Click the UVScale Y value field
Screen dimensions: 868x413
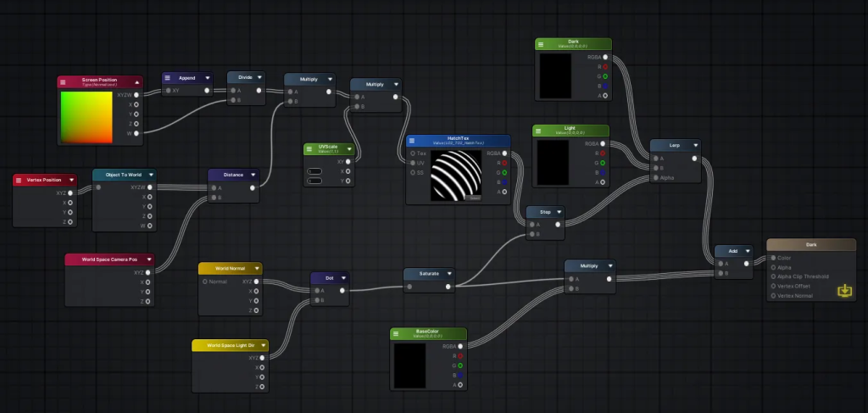click(x=315, y=181)
